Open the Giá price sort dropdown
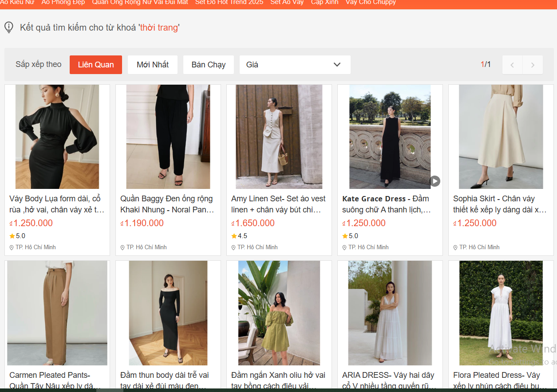 tap(295, 65)
